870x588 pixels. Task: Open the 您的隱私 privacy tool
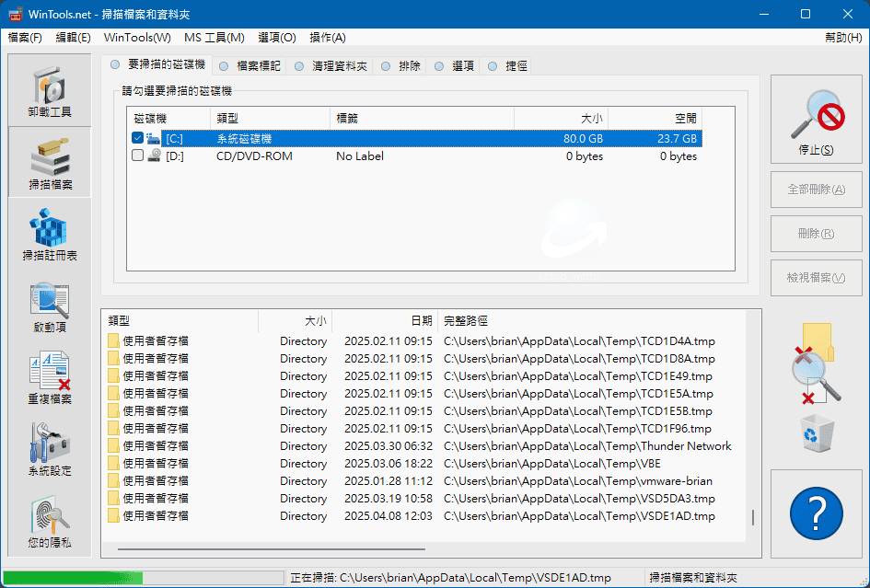point(49,522)
